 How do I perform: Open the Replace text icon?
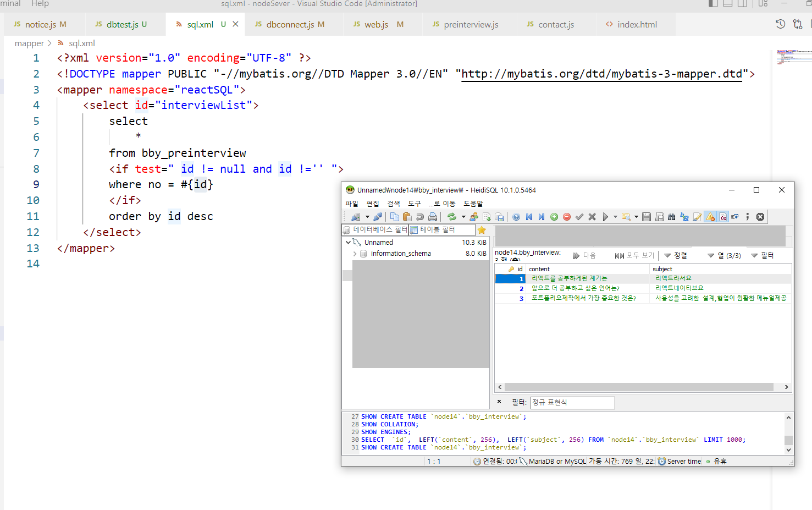pos(684,217)
